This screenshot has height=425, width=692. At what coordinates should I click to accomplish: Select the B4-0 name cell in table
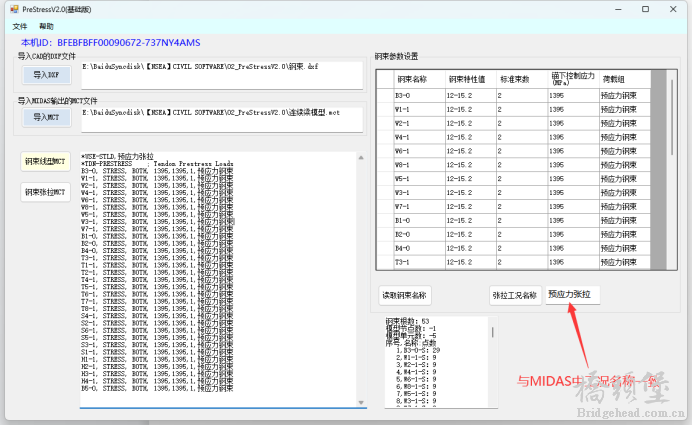coord(419,248)
